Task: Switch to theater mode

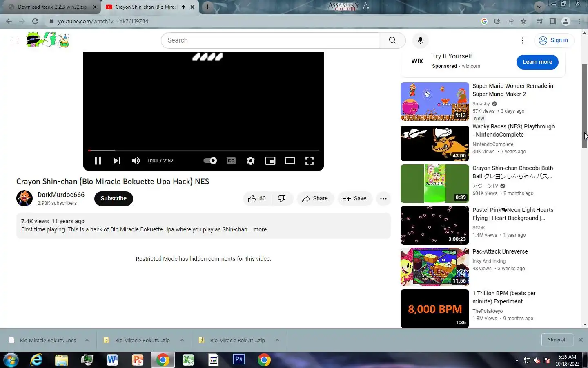Action: pos(290,161)
